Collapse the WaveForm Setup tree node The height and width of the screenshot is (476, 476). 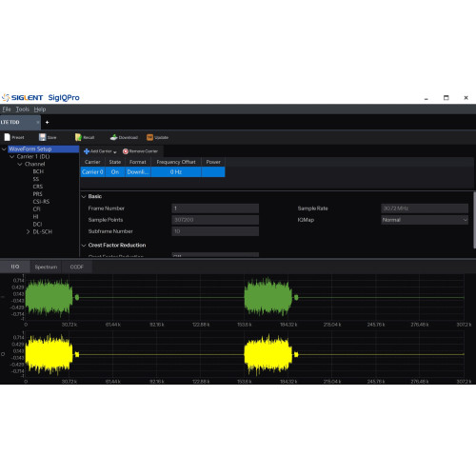click(4, 149)
